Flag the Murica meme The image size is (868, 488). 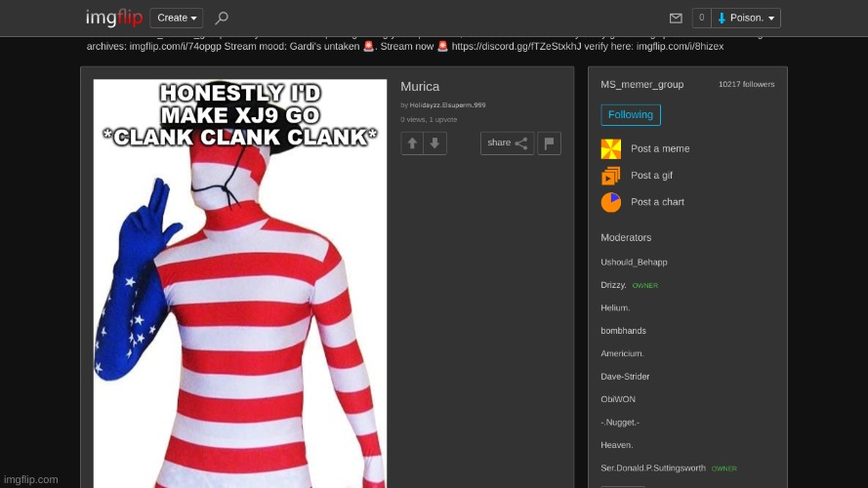[549, 143]
